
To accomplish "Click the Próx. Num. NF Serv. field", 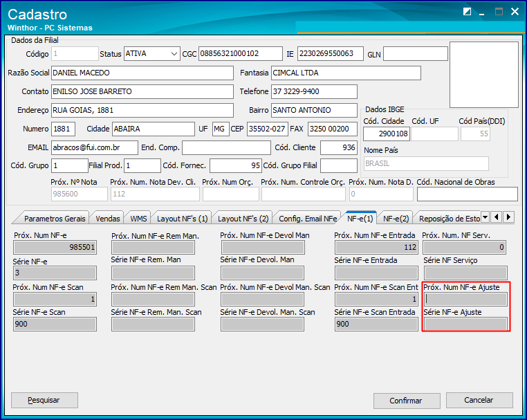I will [x=465, y=248].
